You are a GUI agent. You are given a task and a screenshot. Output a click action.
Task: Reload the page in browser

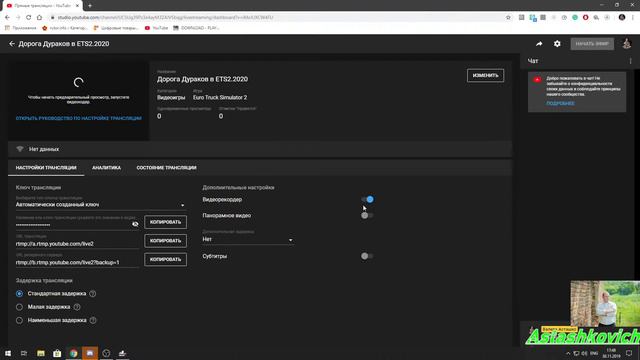29,18
